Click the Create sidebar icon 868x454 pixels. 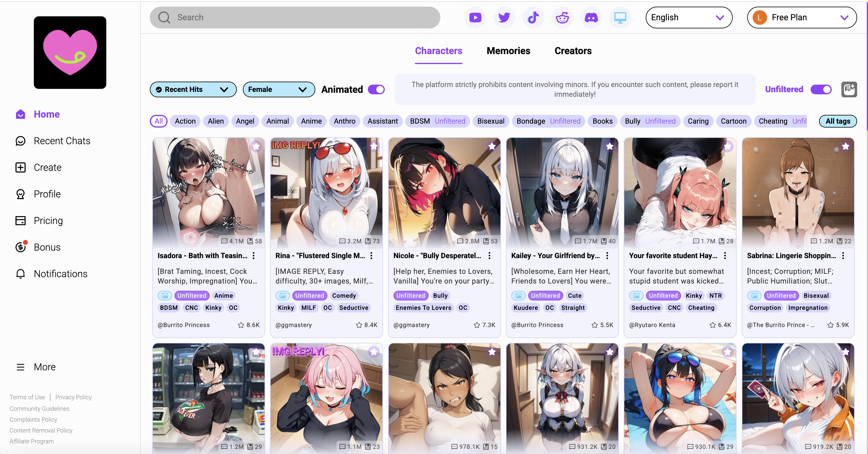21,167
